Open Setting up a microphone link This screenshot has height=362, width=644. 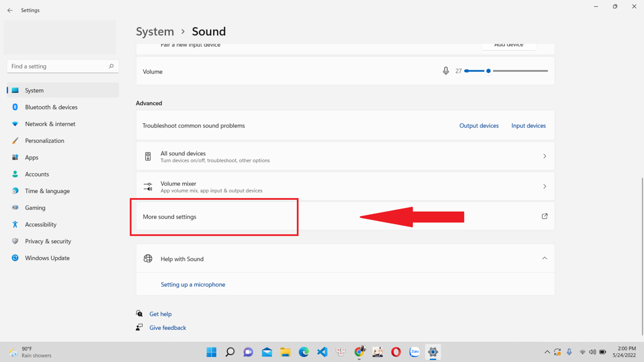point(193,285)
